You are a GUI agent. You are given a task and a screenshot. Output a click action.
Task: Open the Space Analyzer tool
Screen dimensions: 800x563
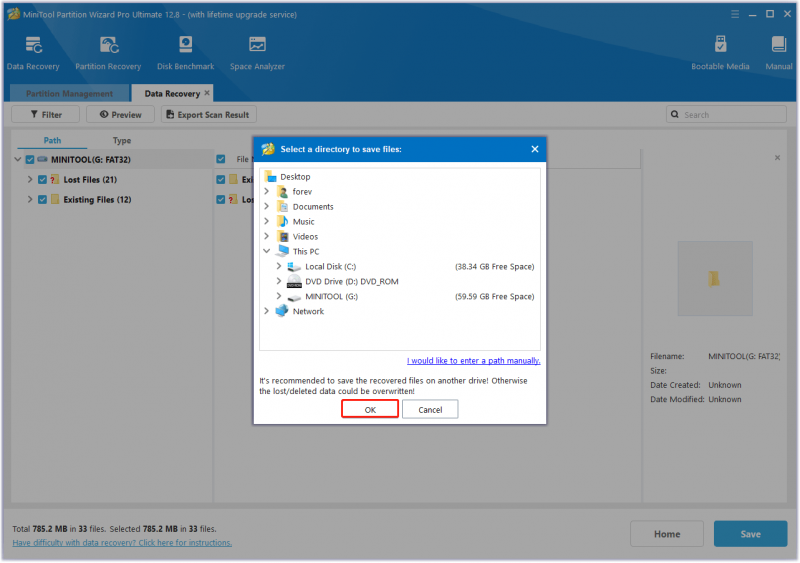click(x=257, y=45)
